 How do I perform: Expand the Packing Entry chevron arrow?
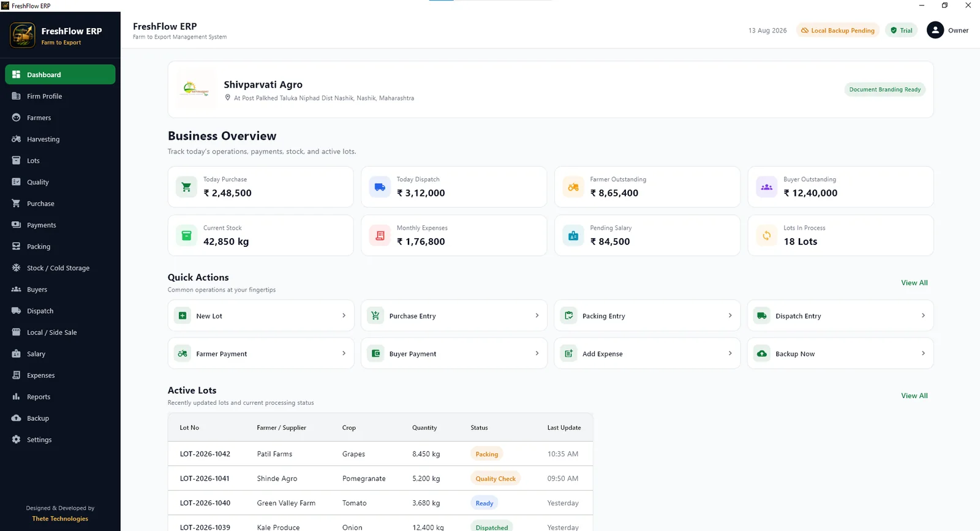[x=730, y=315]
